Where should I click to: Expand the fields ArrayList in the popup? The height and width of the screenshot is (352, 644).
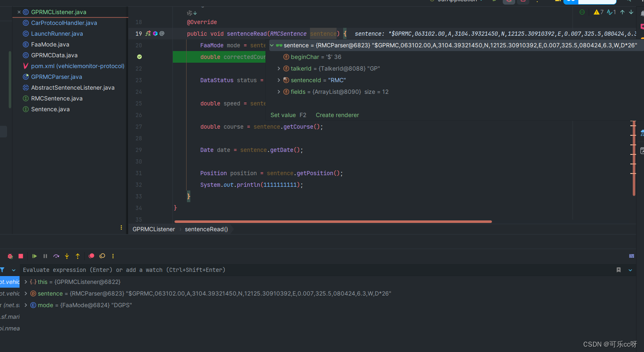click(279, 92)
